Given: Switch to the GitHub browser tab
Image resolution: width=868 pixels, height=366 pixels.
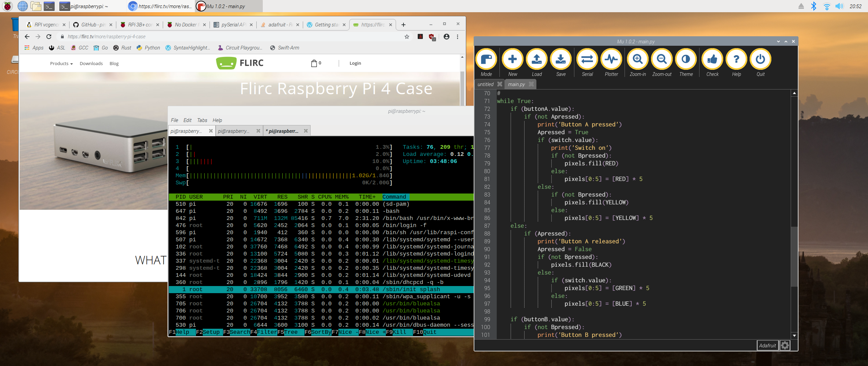Looking at the screenshot, I should coord(93,25).
